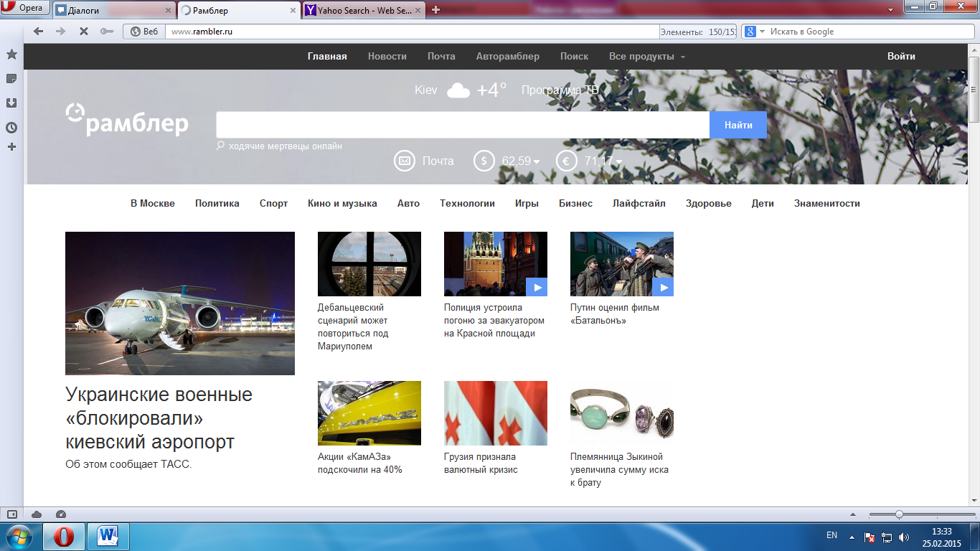980x551 pixels.
Task: Expand the dollar rate 62,59 dropdown
Action: [537, 162]
